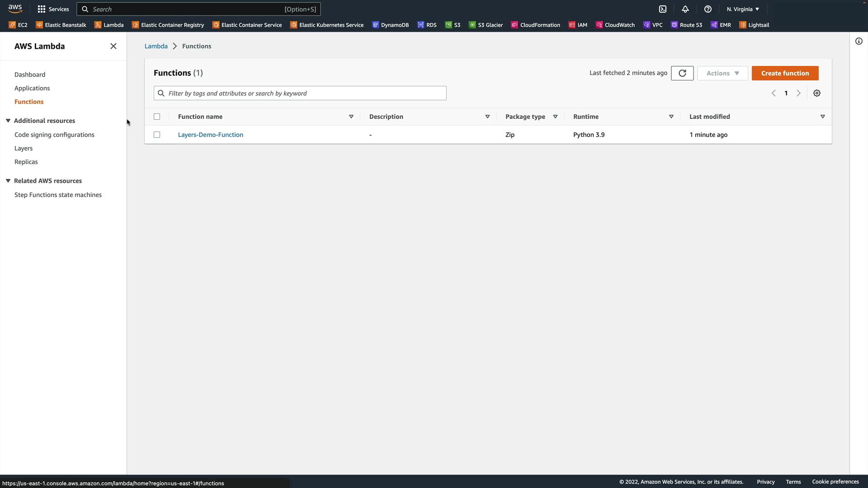Open the Layers-Demo-Function link

[x=211, y=135]
